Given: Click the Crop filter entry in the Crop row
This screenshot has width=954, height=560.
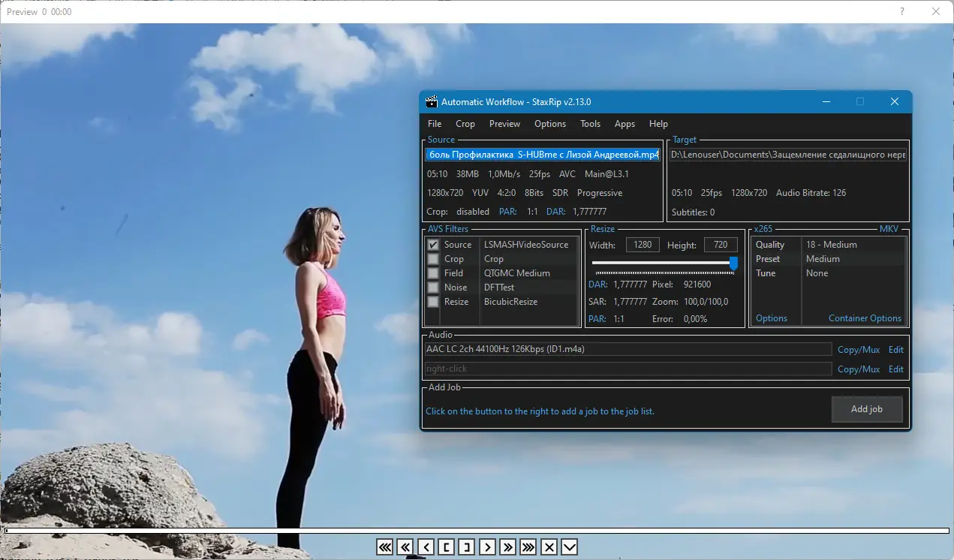Looking at the screenshot, I should tap(494, 259).
